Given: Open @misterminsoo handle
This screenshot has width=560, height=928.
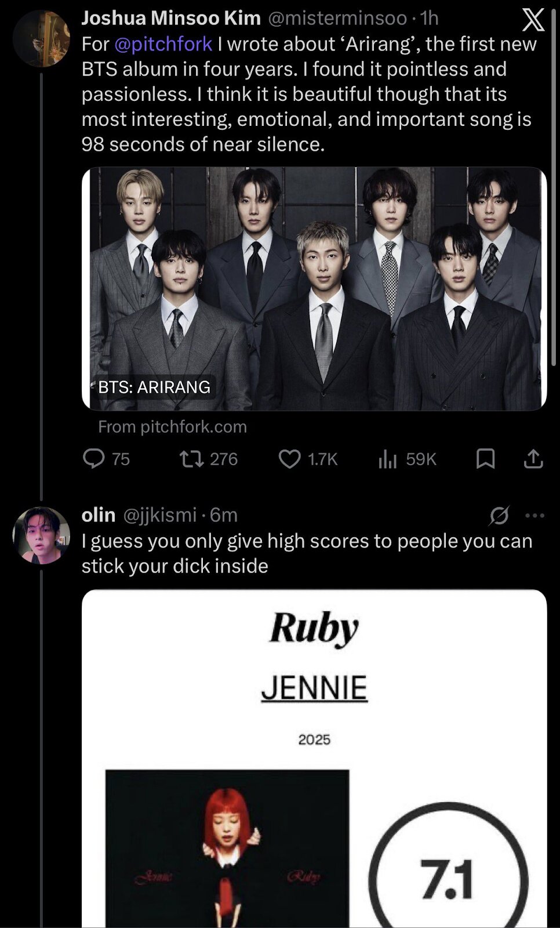Looking at the screenshot, I should pos(337,19).
